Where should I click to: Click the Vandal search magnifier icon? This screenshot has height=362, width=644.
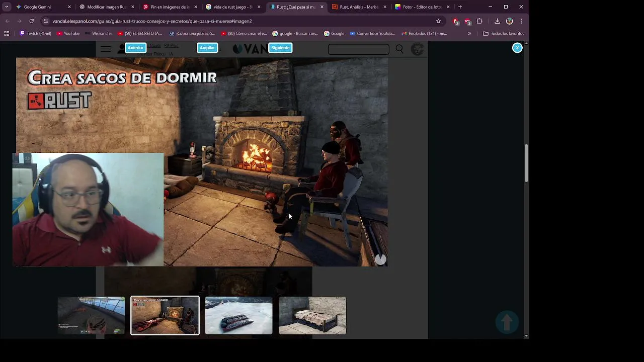tap(399, 49)
